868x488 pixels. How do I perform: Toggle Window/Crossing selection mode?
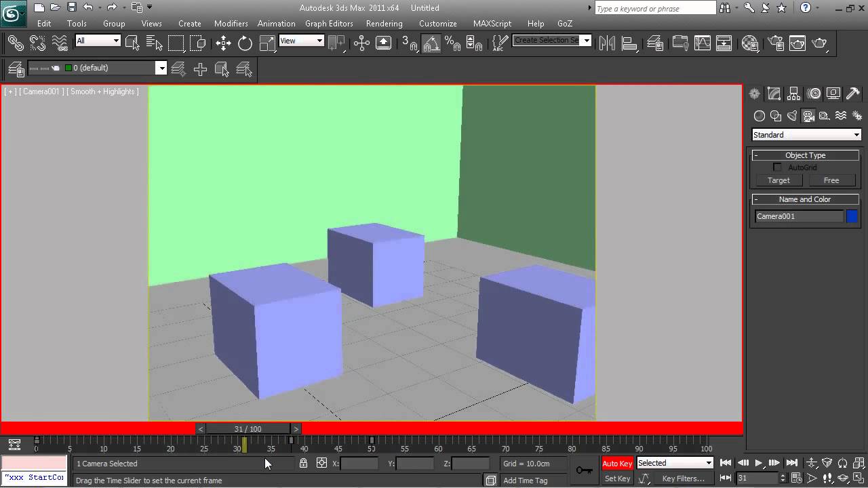pyautogui.click(x=198, y=43)
